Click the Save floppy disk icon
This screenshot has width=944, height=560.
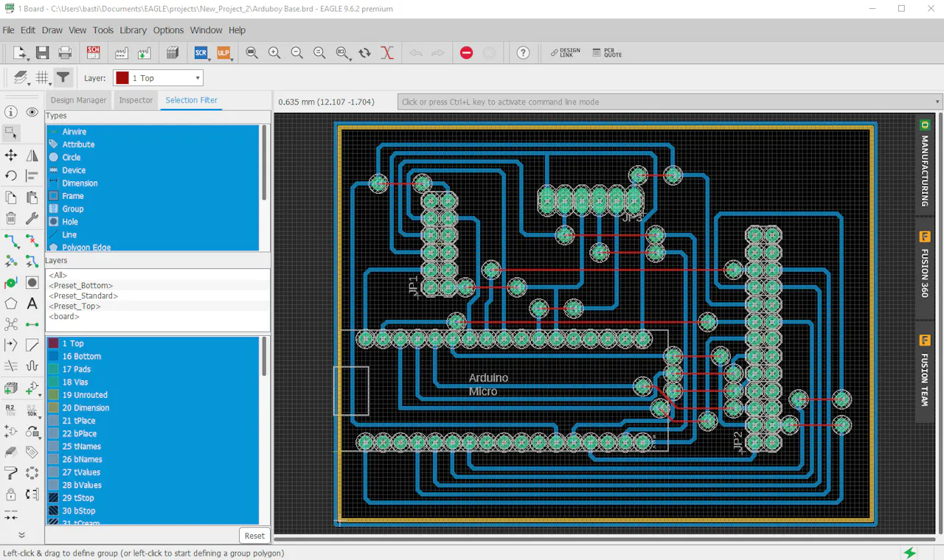point(42,53)
